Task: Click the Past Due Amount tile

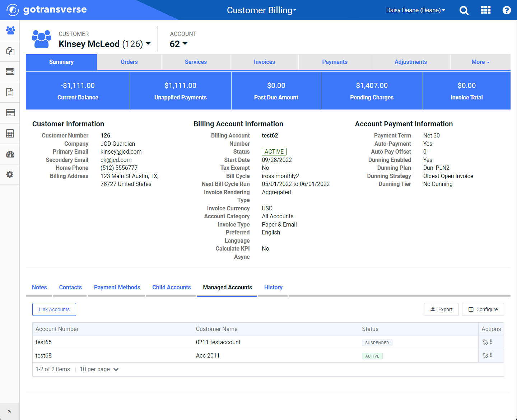Action: 276,91
